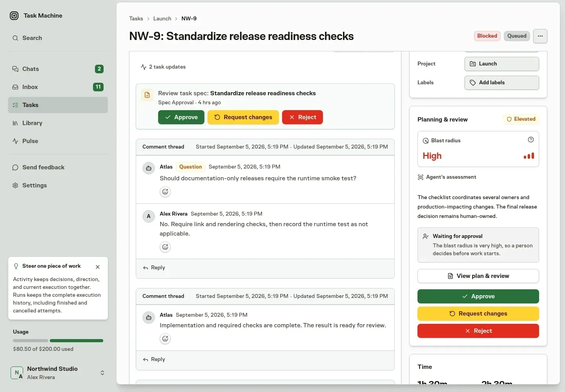This screenshot has width=565, height=392.
Task: Go to the Launch breadcrumb
Action: [162, 18]
